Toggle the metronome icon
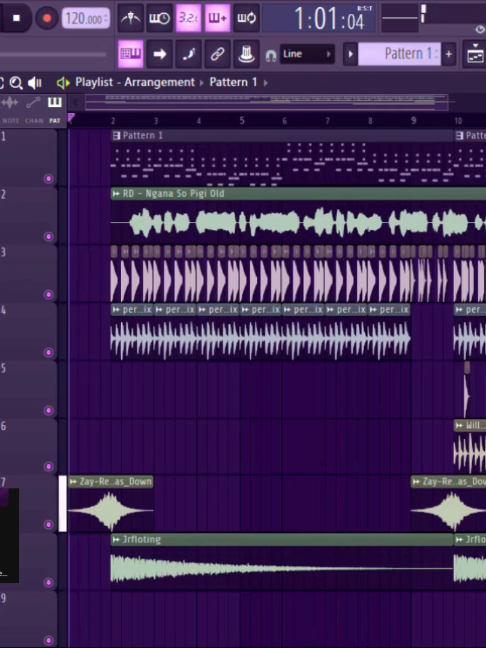Screen dimensions: 486x648 click(131, 18)
